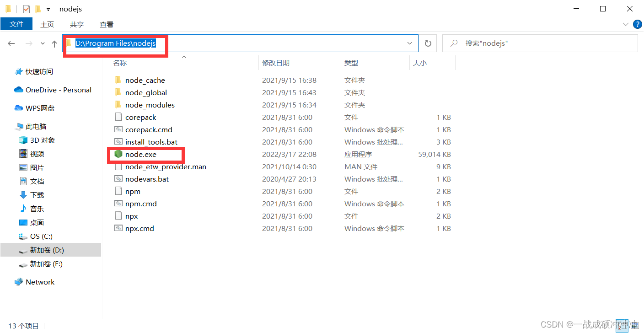Click the address bar path field
Image resolution: width=644 pixels, height=333 pixels.
[x=240, y=43]
